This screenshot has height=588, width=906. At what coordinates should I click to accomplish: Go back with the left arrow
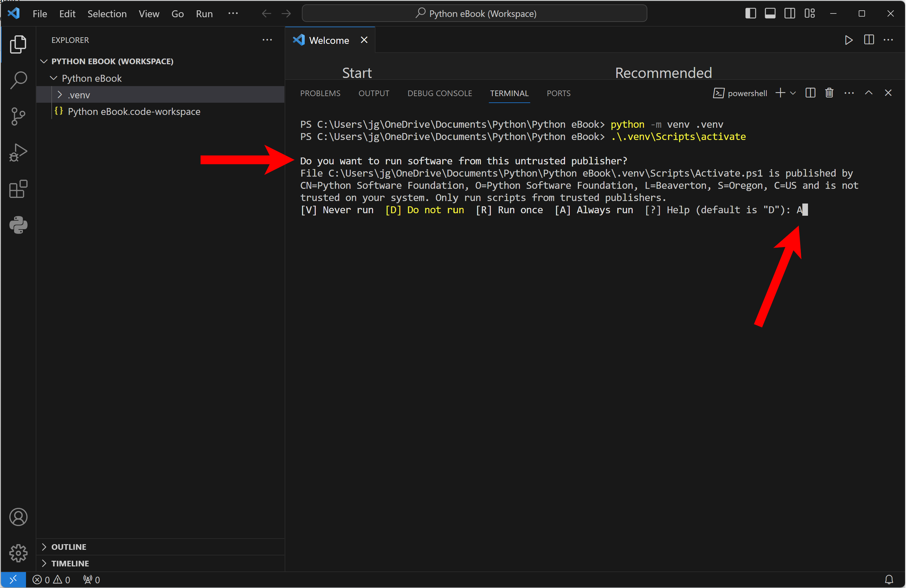[x=267, y=14]
